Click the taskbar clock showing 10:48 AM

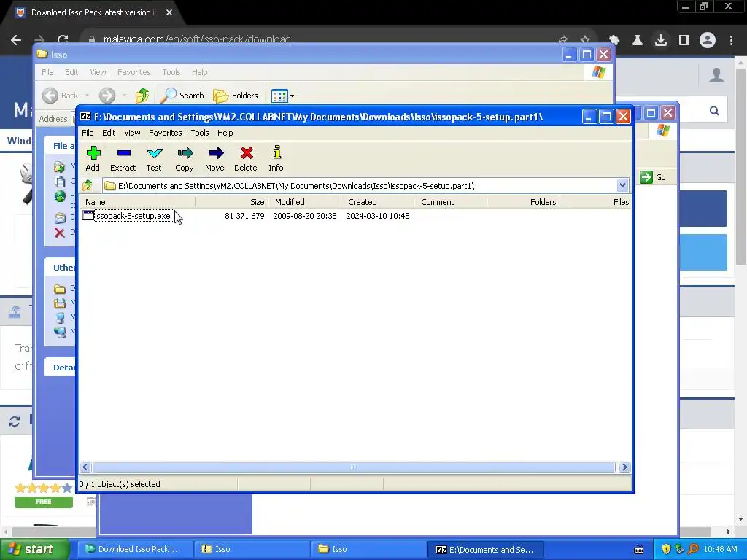coord(720,549)
